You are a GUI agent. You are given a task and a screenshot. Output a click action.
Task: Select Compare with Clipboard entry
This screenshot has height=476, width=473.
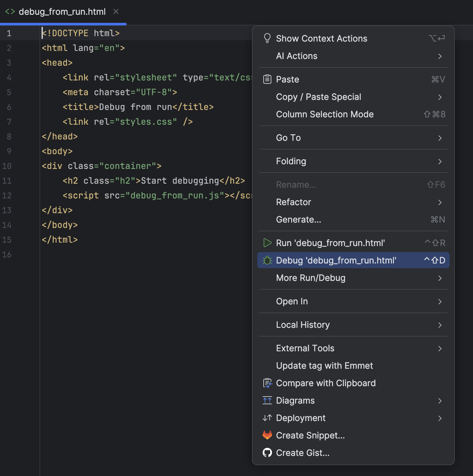coord(353,383)
